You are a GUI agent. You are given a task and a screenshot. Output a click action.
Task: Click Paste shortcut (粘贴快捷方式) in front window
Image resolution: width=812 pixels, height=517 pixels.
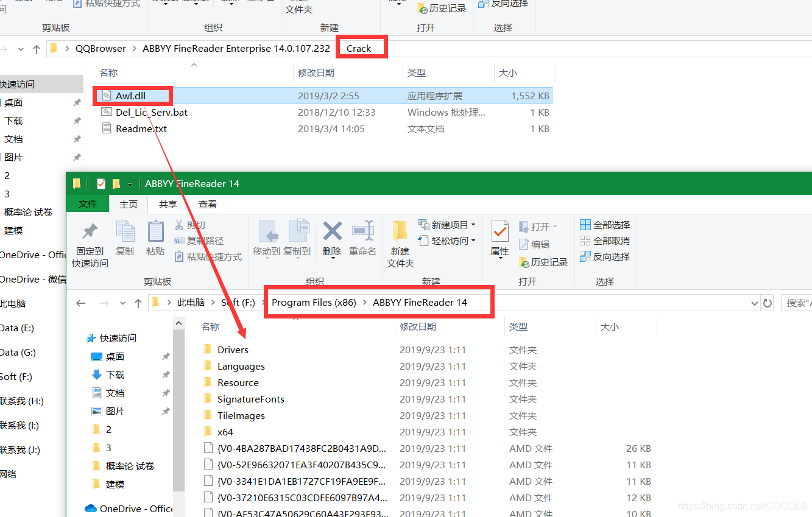pyautogui.click(x=208, y=257)
